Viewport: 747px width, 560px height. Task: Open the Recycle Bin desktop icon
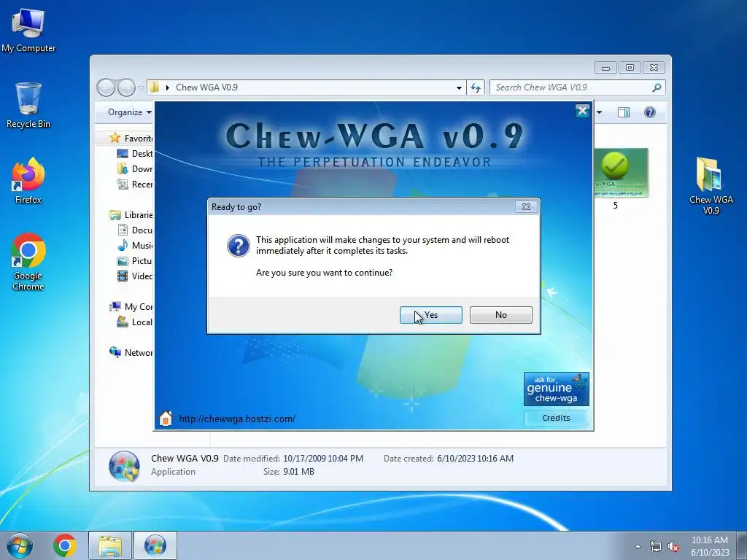coord(28,105)
